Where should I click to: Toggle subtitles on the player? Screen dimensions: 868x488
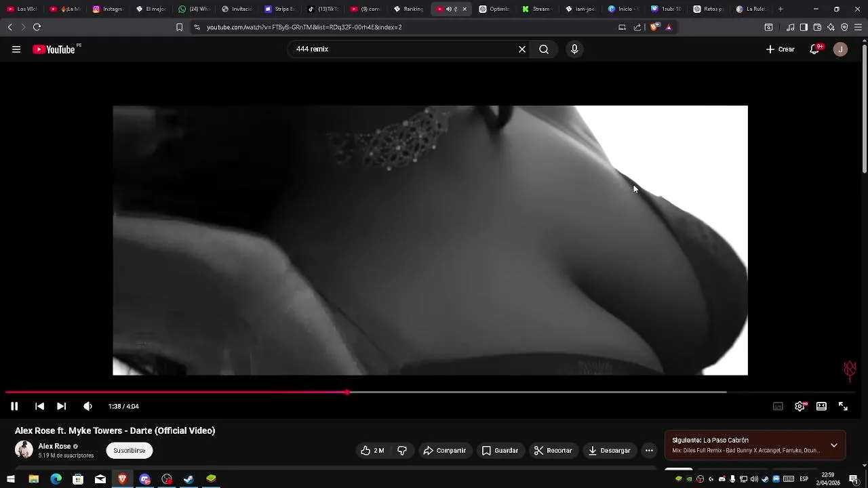click(778, 406)
